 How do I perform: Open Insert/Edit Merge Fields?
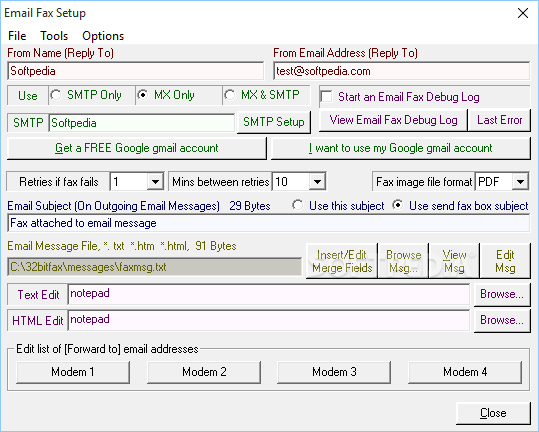coord(342,261)
